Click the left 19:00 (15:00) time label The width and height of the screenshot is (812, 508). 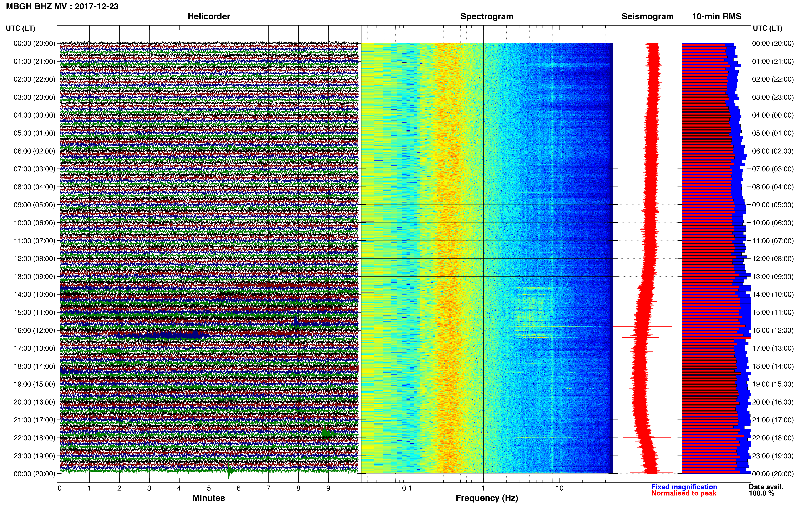tap(34, 384)
